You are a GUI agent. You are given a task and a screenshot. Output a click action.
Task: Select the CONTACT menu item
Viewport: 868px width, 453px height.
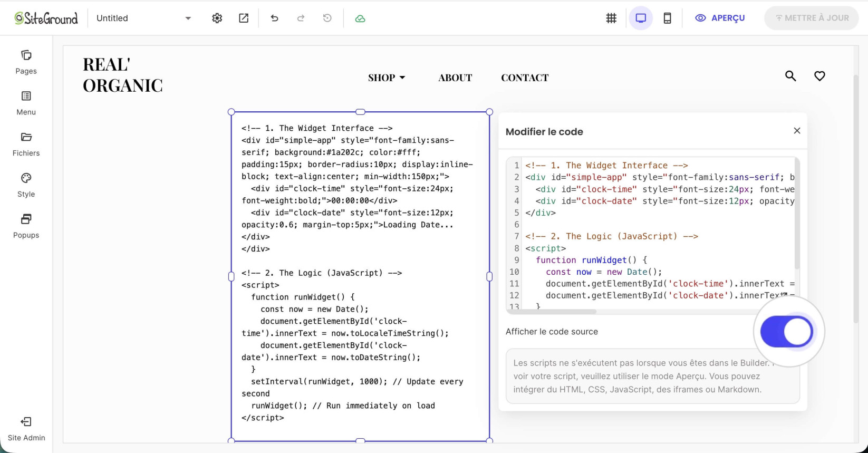pos(525,78)
